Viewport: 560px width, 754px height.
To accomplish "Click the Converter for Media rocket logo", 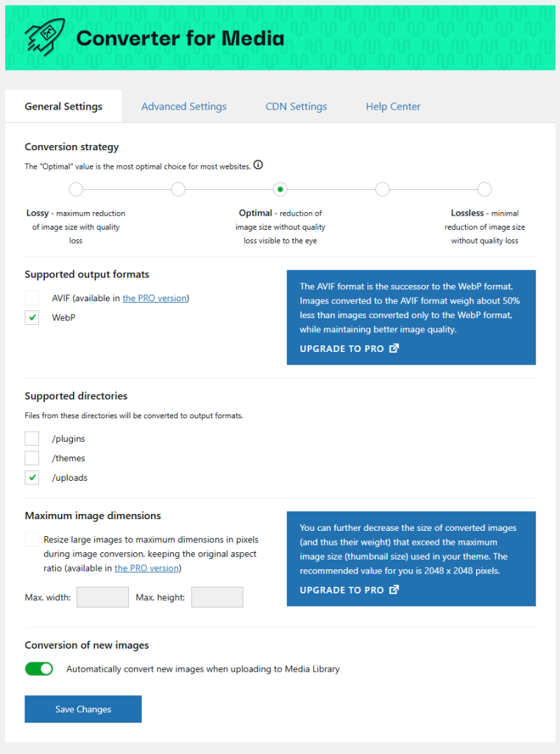I will click(44, 35).
